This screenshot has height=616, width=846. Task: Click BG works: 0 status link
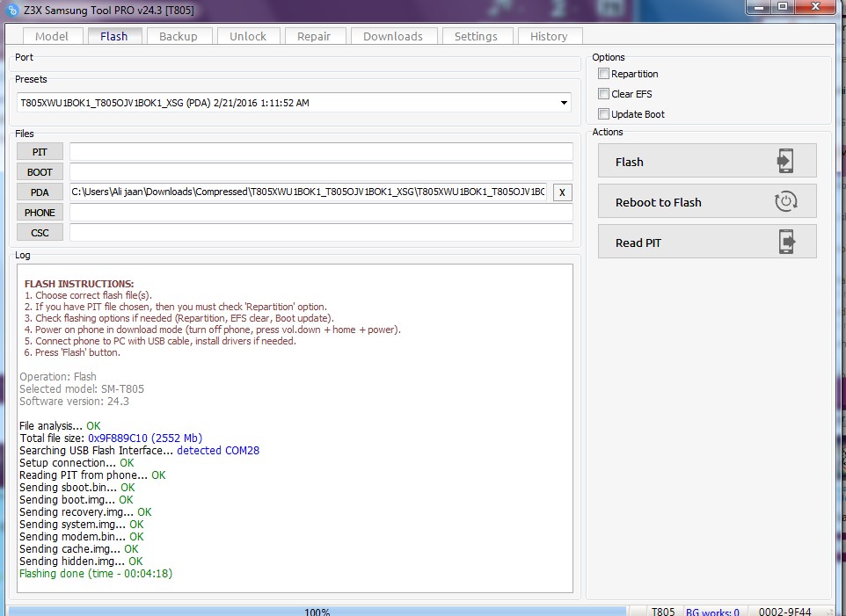[712, 612]
